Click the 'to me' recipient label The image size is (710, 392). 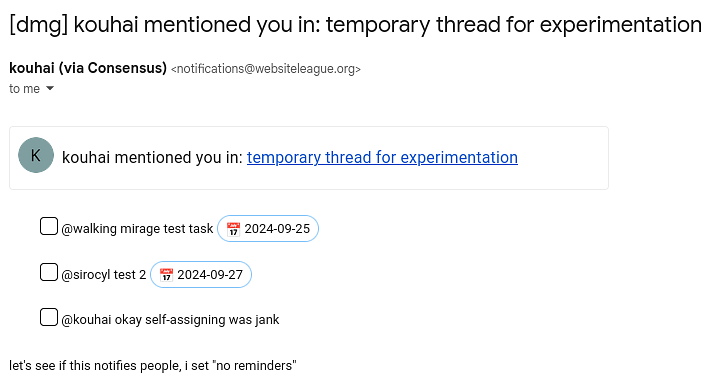24,89
